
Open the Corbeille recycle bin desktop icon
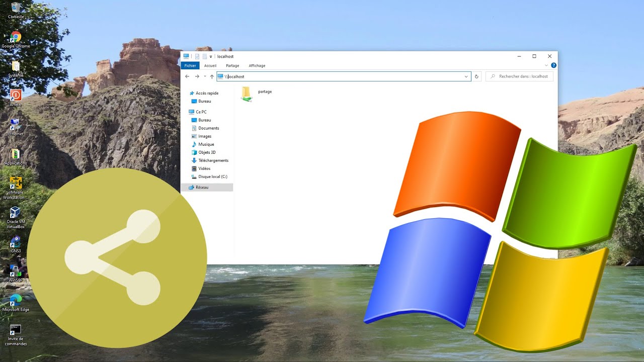(x=16, y=10)
